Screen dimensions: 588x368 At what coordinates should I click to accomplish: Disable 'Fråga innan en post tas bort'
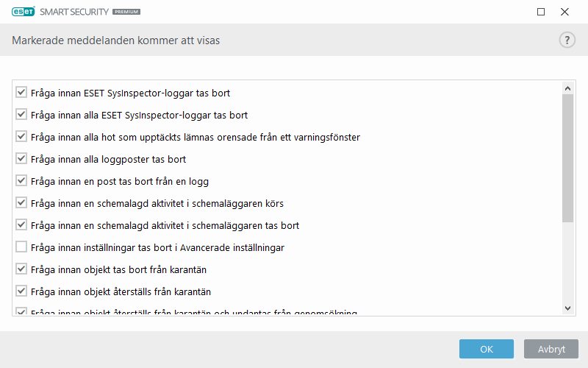coord(21,181)
